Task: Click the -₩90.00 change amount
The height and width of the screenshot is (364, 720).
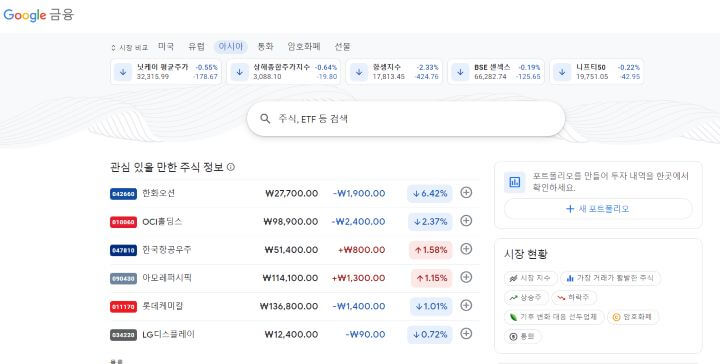Action: pyautogui.click(x=366, y=335)
